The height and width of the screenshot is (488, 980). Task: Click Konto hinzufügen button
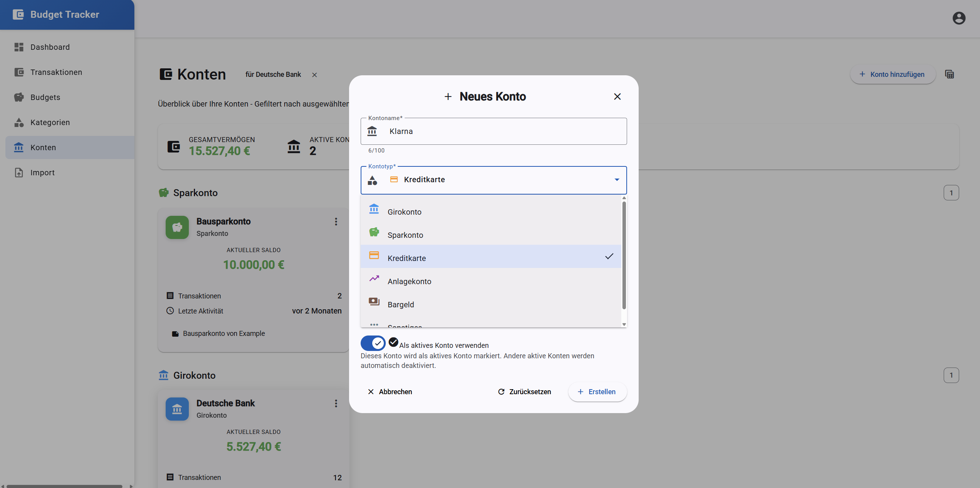pos(893,74)
